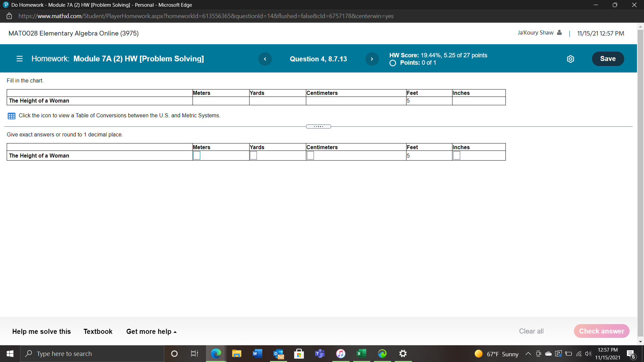Click the Points radio circle indicator
This screenshot has height=362, width=644.
pos(392,63)
